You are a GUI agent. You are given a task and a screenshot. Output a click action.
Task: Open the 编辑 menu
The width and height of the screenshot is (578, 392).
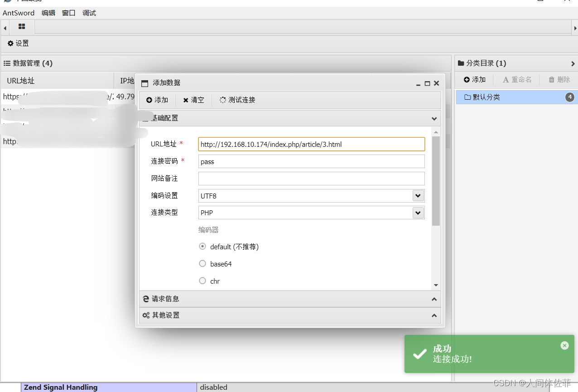[48, 13]
